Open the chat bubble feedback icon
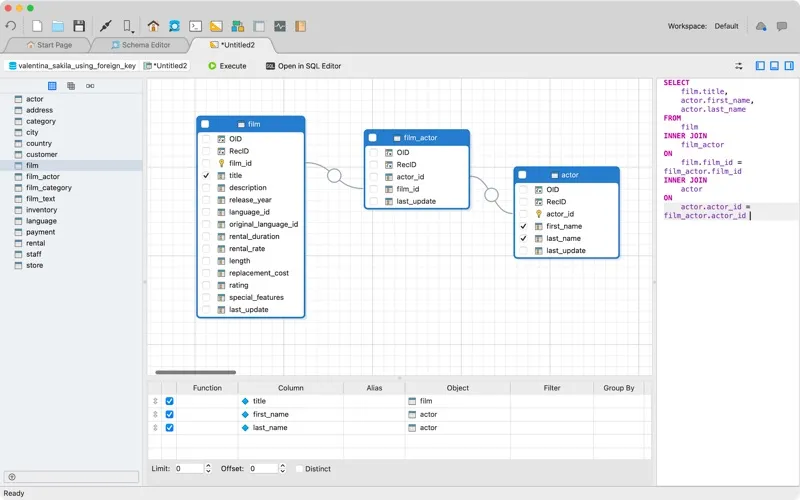The image size is (800, 500). (782, 26)
